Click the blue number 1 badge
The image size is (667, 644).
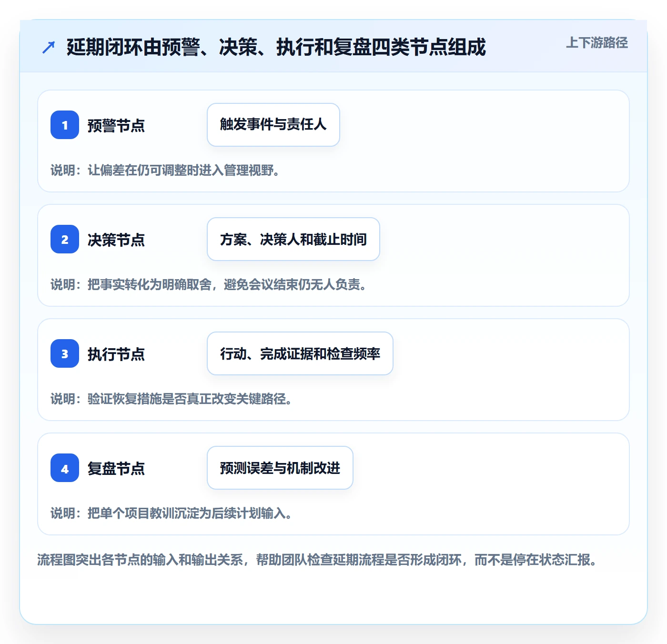click(65, 125)
